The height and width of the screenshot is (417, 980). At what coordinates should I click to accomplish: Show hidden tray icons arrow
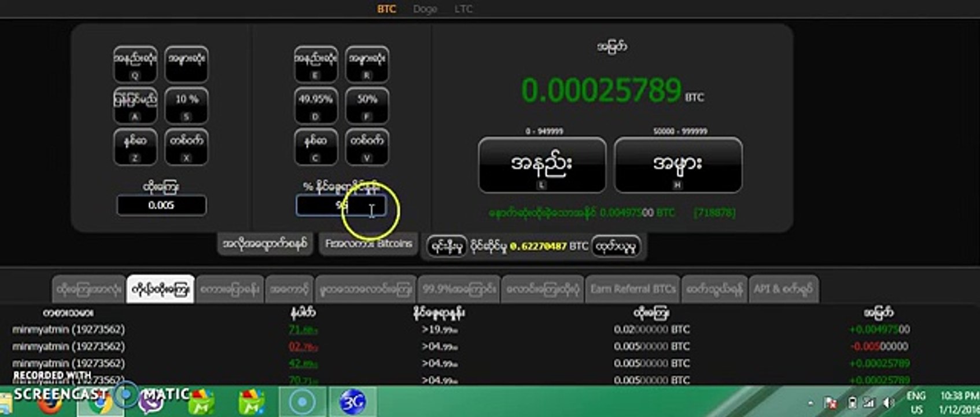810,402
